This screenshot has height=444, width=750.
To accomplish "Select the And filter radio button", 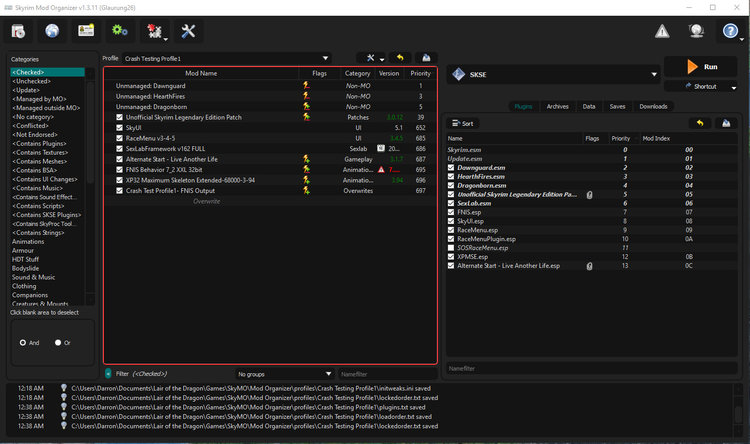I will [23, 343].
